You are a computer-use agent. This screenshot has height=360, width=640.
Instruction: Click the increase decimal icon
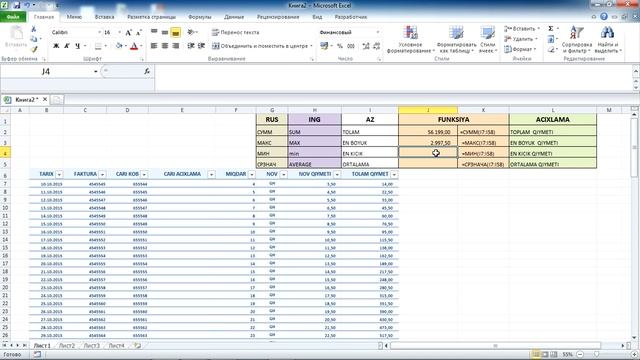click(x=366, y=46)
